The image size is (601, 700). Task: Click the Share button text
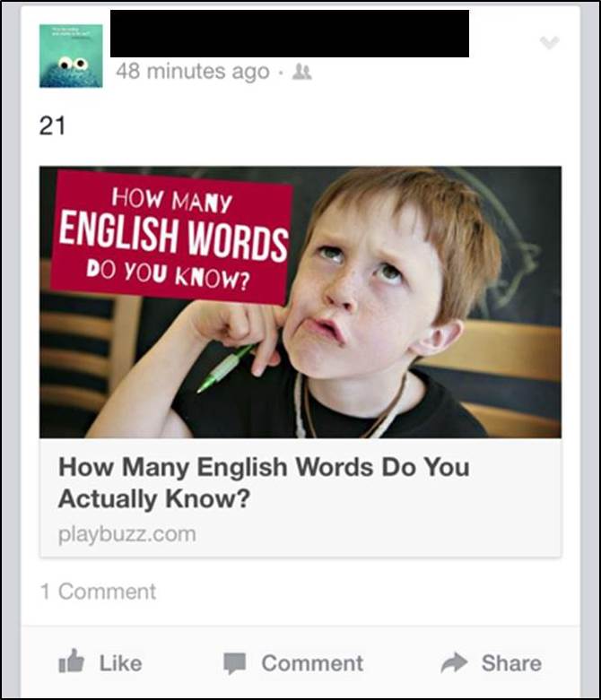click(511, 663)
